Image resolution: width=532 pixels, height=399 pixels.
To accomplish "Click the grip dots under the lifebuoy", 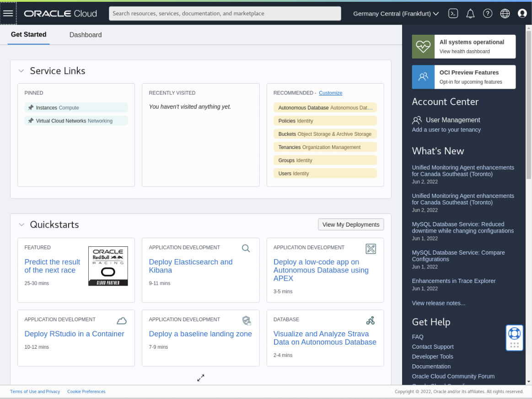I will [x=514, y=345].
